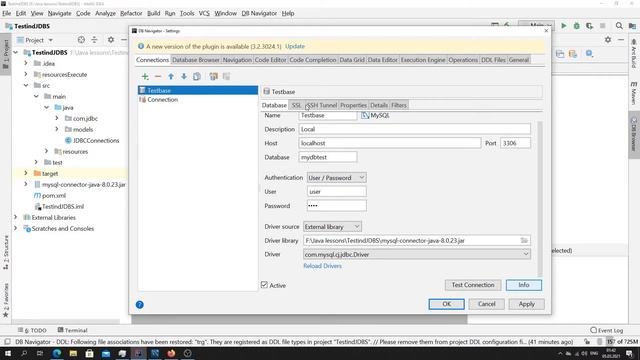
Task: Open the gear icon in the DB Browser panel
Action: (608, 40)
